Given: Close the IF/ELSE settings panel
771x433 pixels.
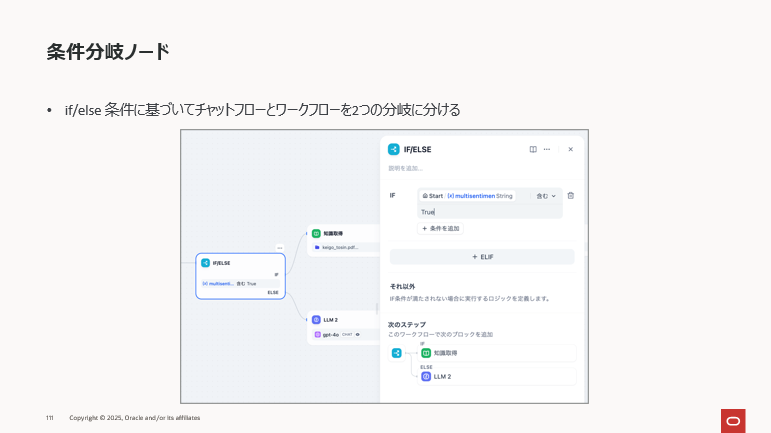Looking at the screenshot, I should click(570, 149).
